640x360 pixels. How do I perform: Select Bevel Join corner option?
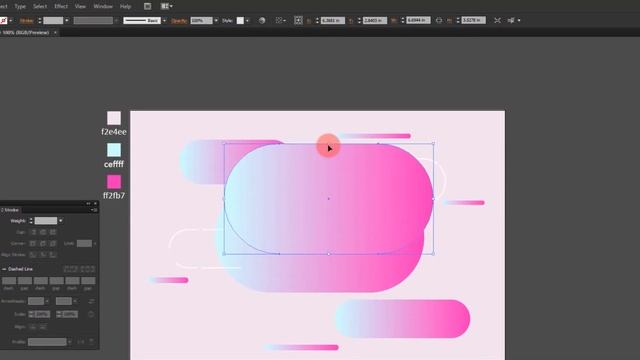click(x=53, y=243)
